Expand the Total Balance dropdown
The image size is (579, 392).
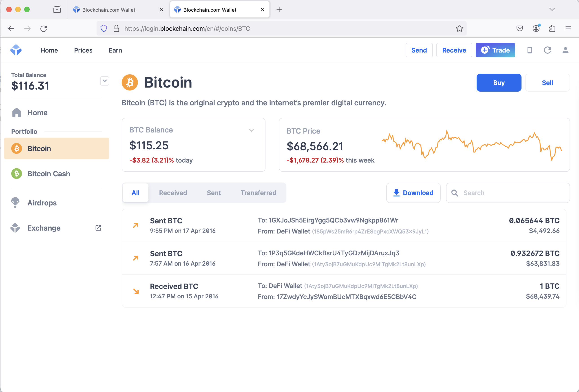pos(105,81)
